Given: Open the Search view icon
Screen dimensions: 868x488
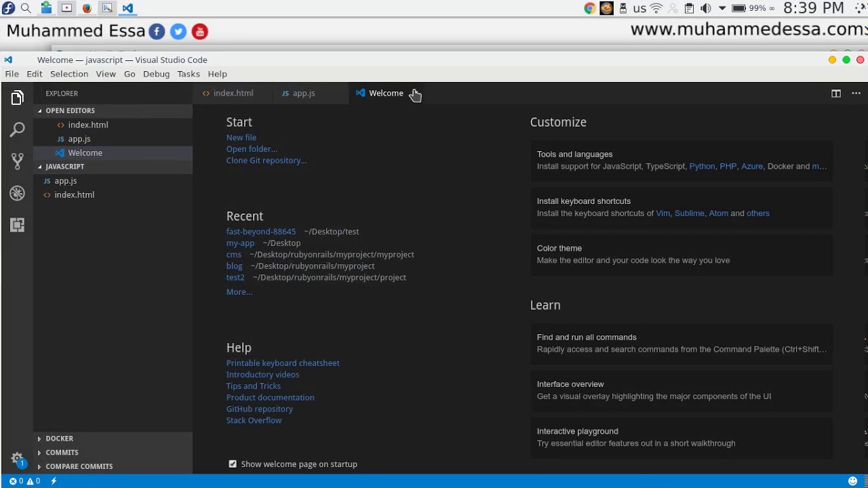Looking at the screenshot, I should [x=17, y=129].
